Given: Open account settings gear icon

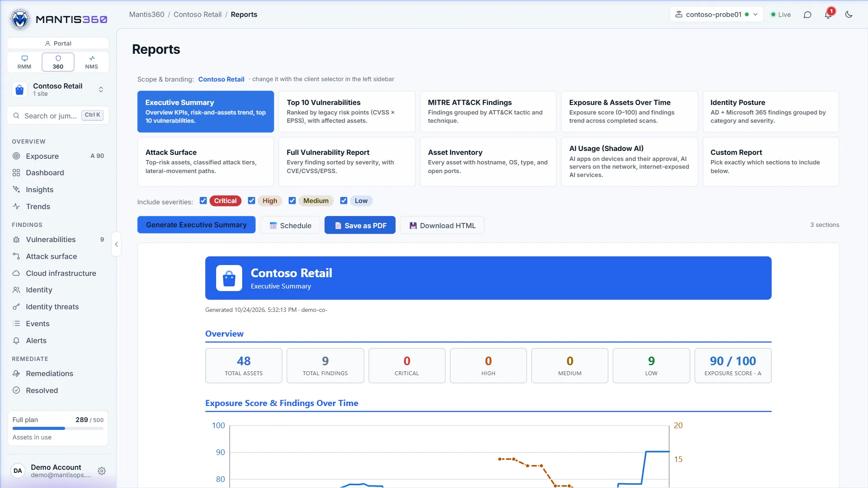Looking at the screenshot, I should pyautogui.click(x=102, y=471).
